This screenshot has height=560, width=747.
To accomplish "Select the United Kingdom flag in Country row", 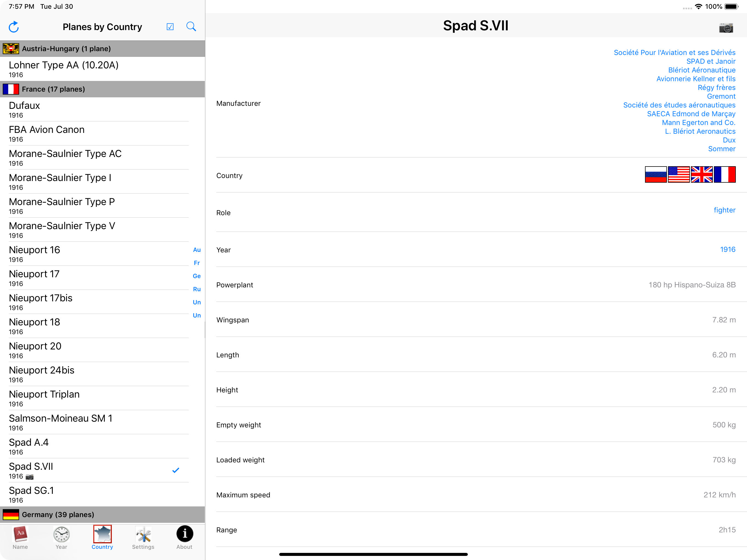I will pyautogui.click(x=702, y=175).
